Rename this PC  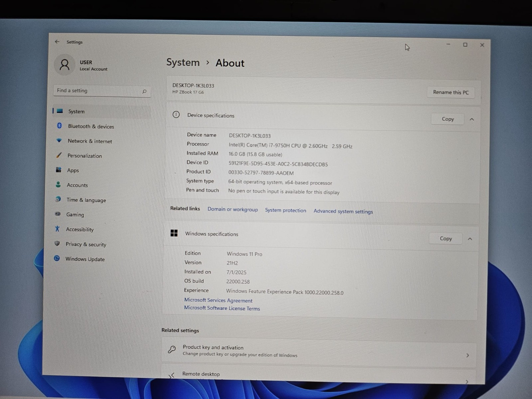(451, 92)
